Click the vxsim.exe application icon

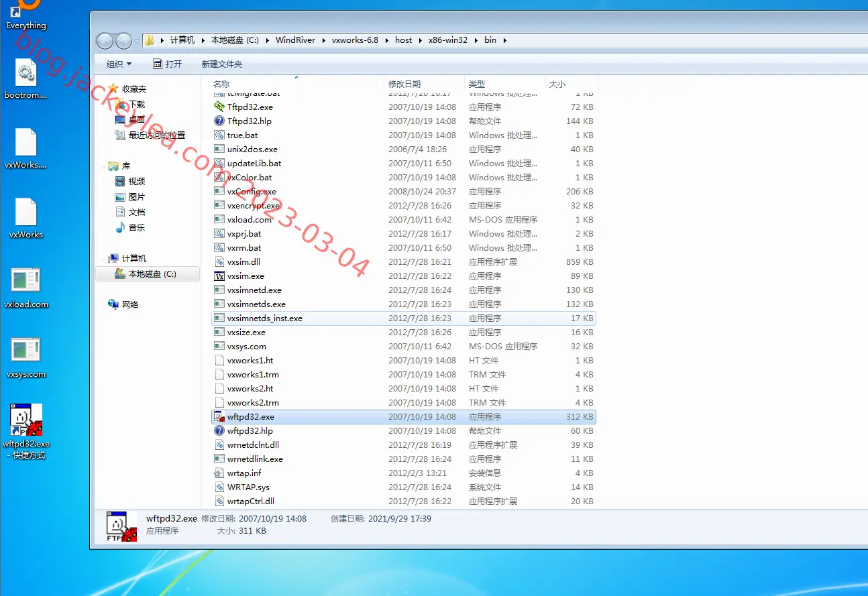(219, 276)
